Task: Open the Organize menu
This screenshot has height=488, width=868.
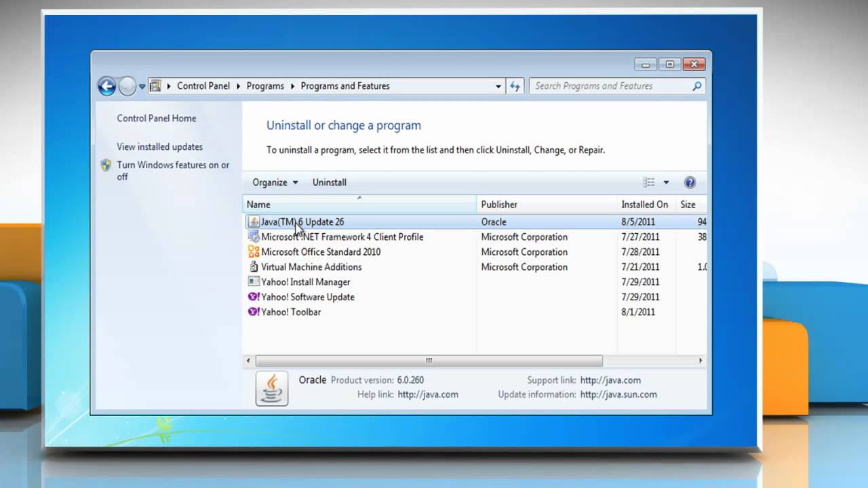Action: (x=275, y=182)
